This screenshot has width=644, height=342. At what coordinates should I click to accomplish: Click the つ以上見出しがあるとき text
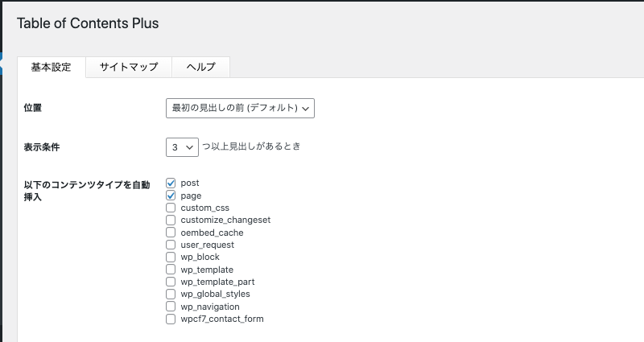coord(251,146)
